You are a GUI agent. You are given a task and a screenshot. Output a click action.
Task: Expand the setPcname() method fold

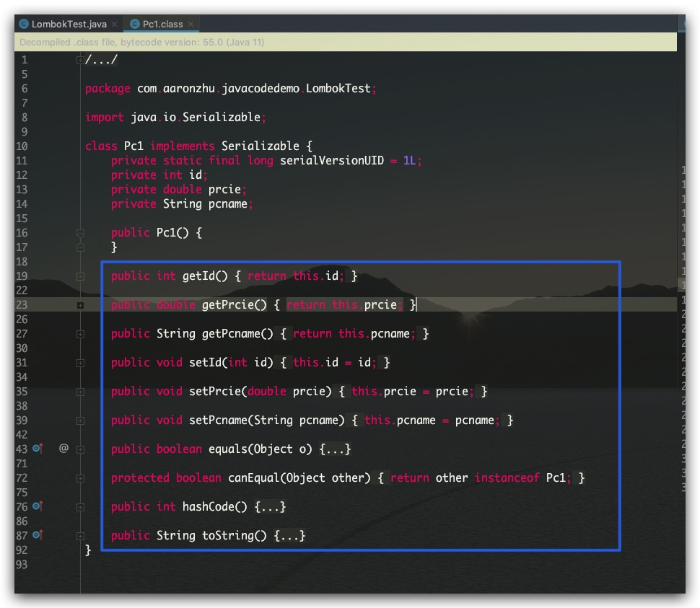coord(80,420)
